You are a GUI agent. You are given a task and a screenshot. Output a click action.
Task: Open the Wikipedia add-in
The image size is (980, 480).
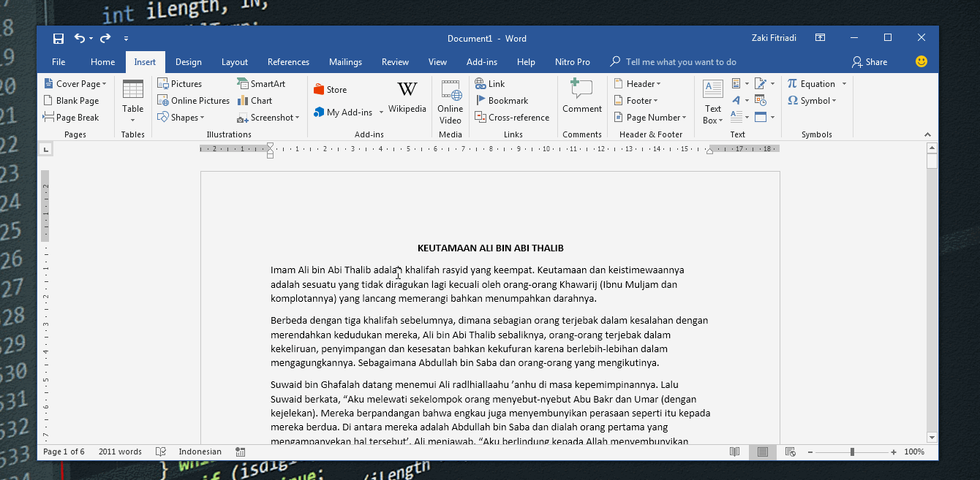(x=407, y=97)
